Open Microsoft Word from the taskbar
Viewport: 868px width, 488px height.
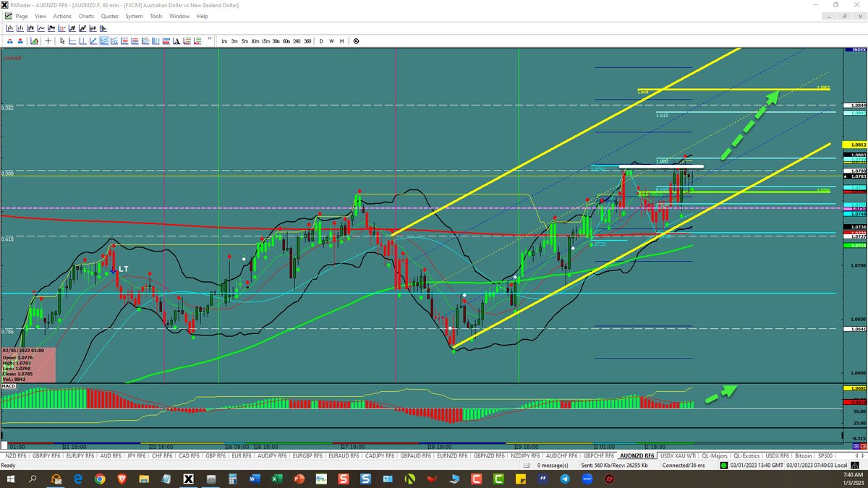(x=254, y=479)
